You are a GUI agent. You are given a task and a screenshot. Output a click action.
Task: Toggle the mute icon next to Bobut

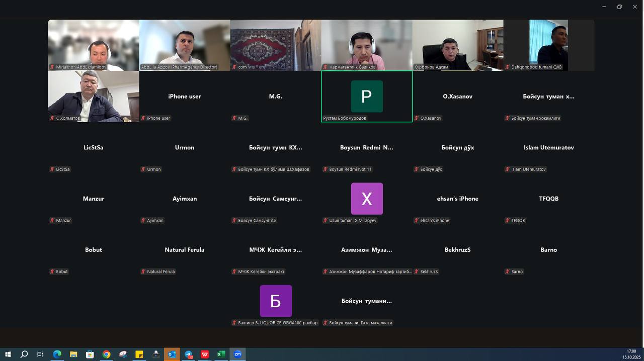pos(52,272)
